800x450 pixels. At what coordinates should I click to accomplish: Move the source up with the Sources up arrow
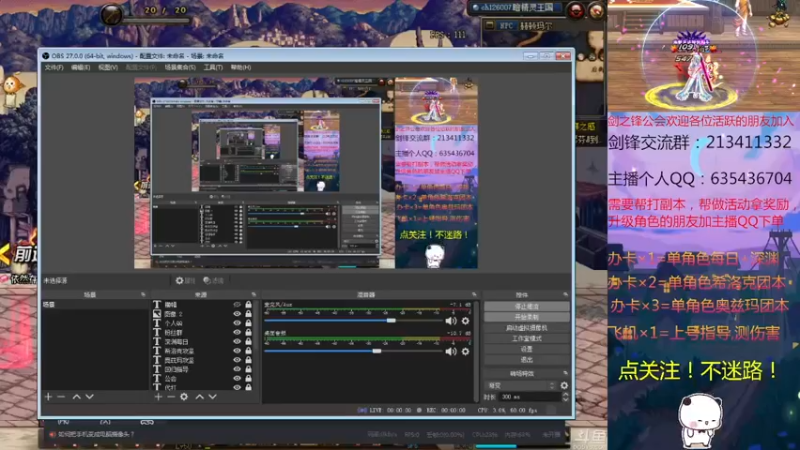pos(199,396)
